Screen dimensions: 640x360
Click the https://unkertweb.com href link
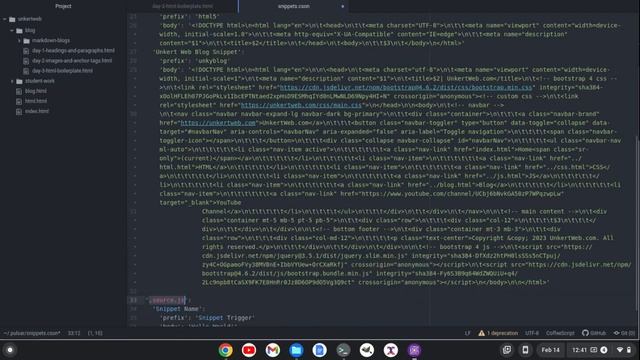pyautogui.click(x=218, y=122)
